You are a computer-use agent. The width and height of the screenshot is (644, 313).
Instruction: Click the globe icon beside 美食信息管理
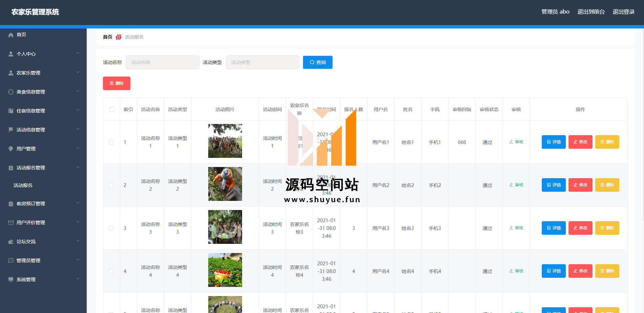tap(11, 92)
